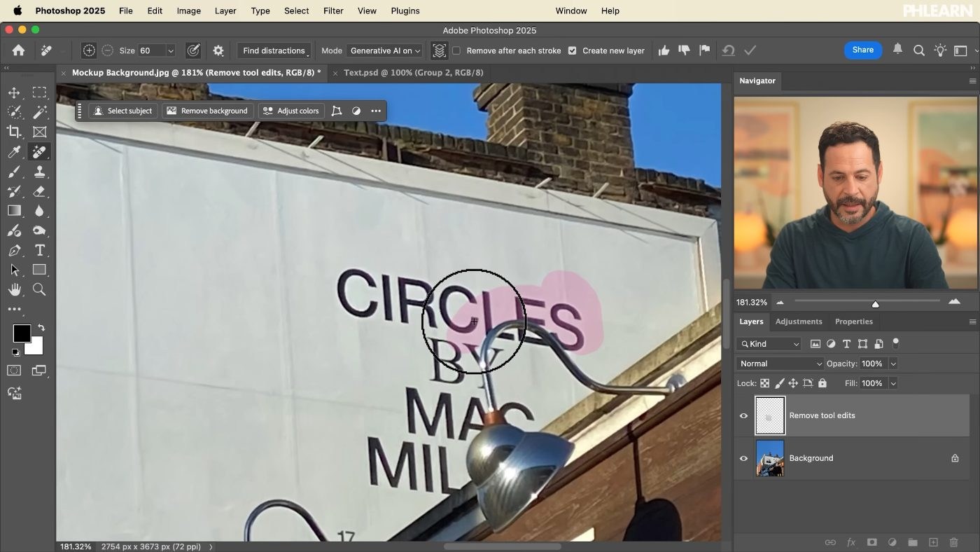Image resolution: width=980 pixels, height=552 pixels.
Task: Select the Gradient tool
Action: [14, 211]
